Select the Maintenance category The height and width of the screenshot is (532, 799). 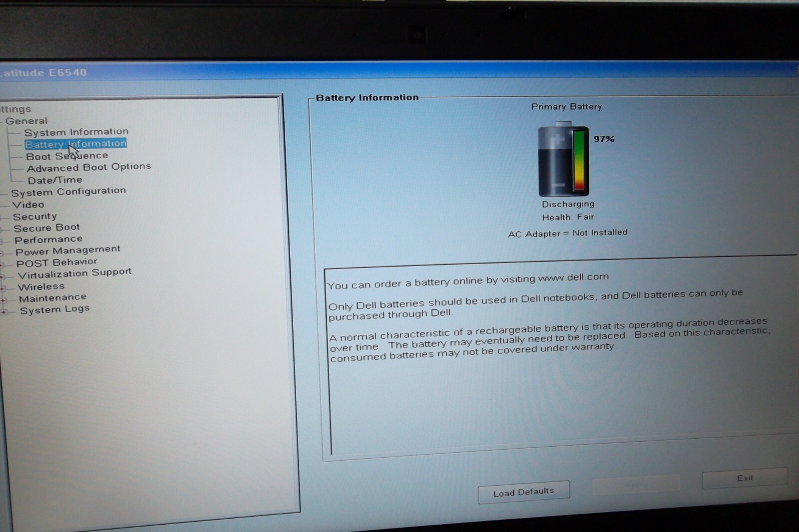pyautogui.click(x=53, y=298)
